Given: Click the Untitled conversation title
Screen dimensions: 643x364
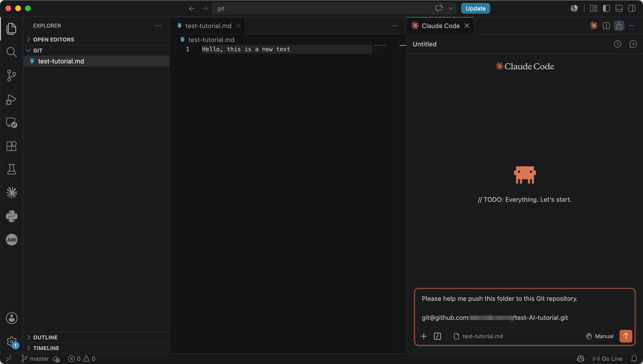Looking at the screenshot, I should click(x=425, y=44).
